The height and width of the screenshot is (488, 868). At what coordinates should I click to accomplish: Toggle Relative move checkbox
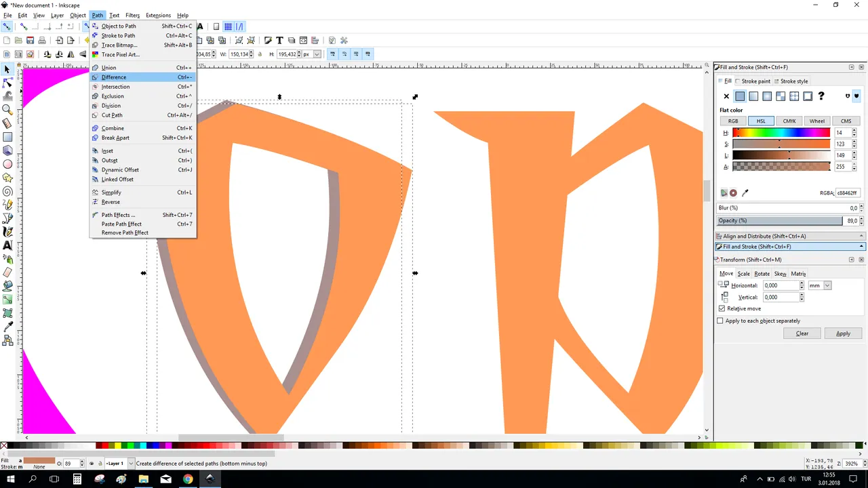(722, 308)
